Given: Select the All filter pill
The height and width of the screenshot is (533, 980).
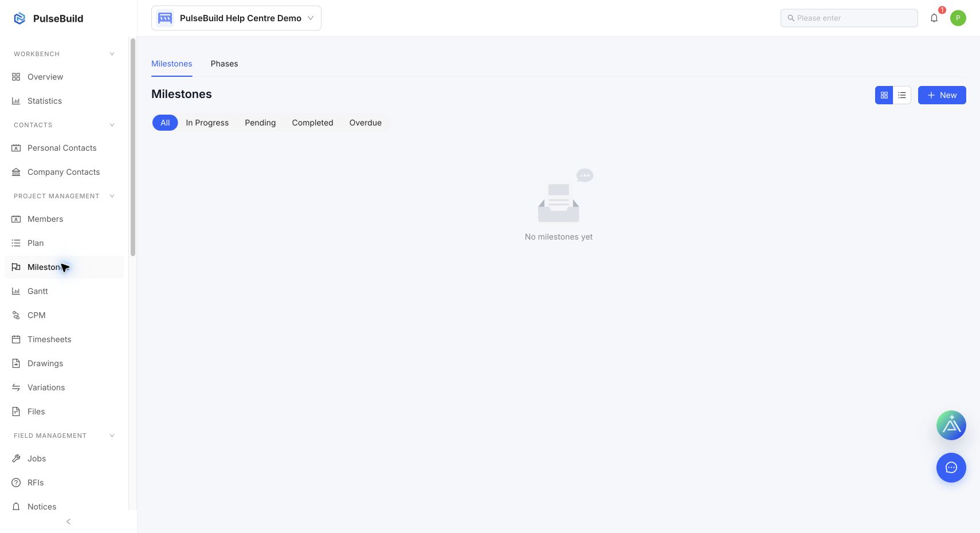Looking at the screenshot, I should tap(165, 123).
